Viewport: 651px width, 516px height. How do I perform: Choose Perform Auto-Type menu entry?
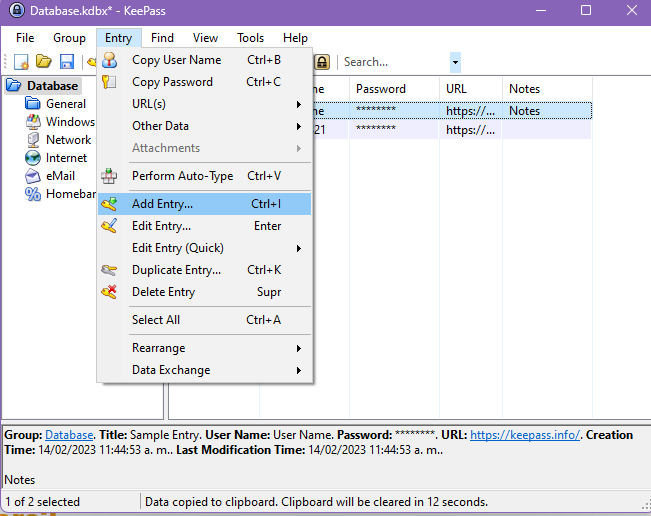[x=205, y=176]
